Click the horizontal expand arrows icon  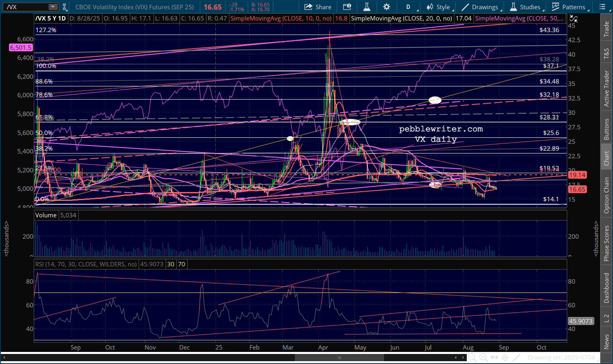(494, 358)
